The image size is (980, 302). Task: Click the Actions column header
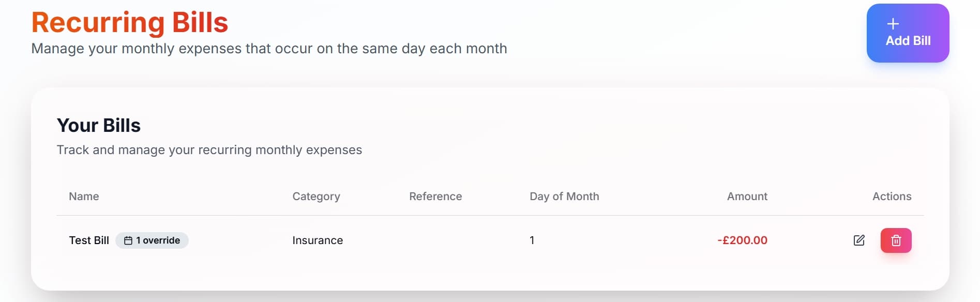point(892,197)
